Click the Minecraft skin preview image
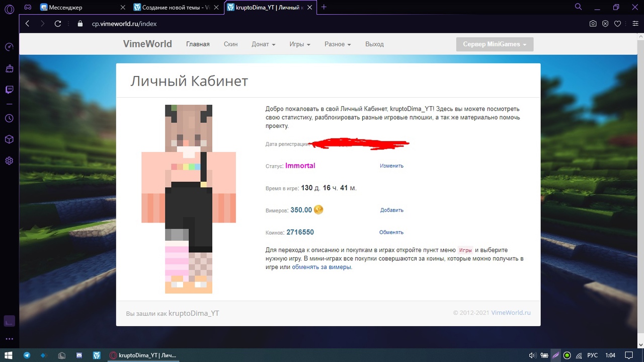Screen dimensions: 644x362 (x=189, y=199)
